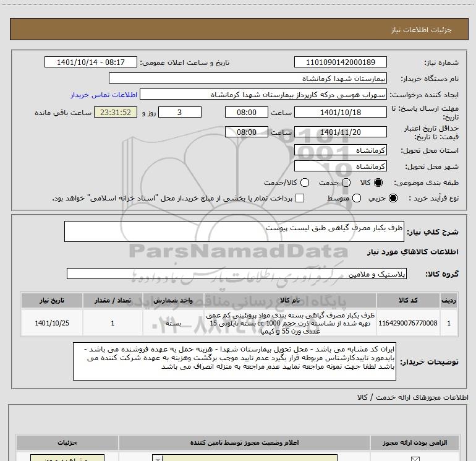Image resolution: width=476 pixels, height=461 pixels.
Task: Click the جزئیات column header
Action: pos(67,442)
